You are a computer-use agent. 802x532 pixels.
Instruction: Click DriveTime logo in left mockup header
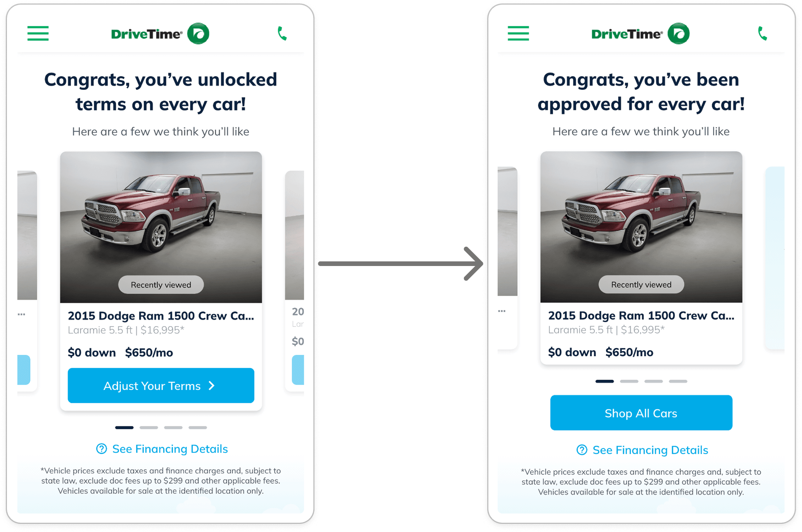[160, 34]
